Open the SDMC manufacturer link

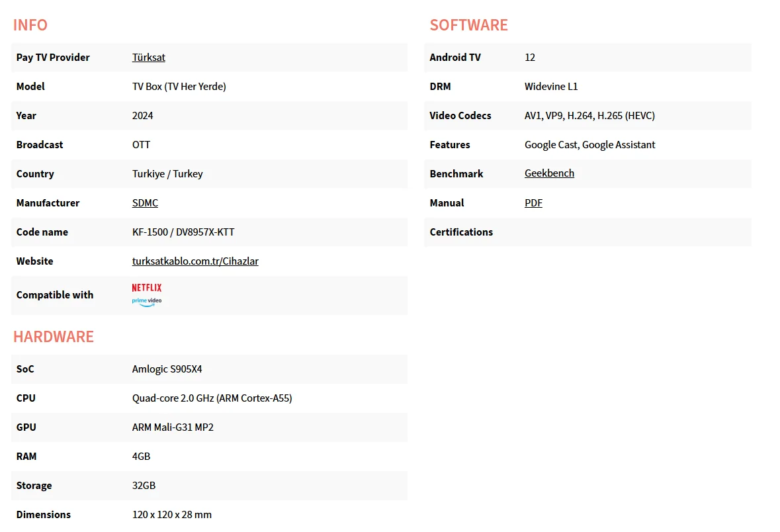point(145,203)
